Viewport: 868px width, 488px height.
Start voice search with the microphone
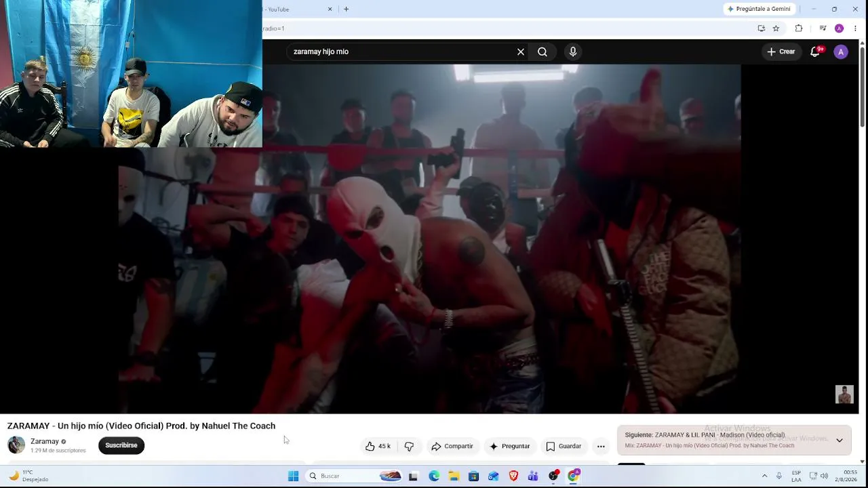point(573,52)
